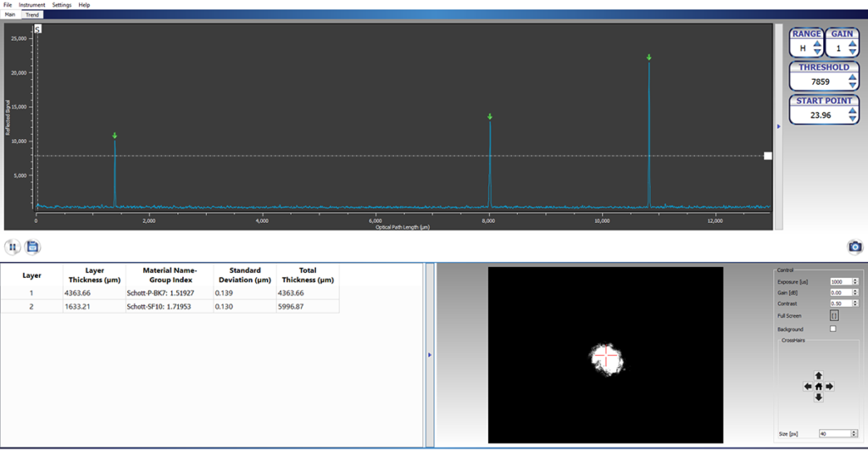Select the cell Schott-SF10: 1.71953
The width and height of the screenshot is (868, 450).
pos(170,306)
